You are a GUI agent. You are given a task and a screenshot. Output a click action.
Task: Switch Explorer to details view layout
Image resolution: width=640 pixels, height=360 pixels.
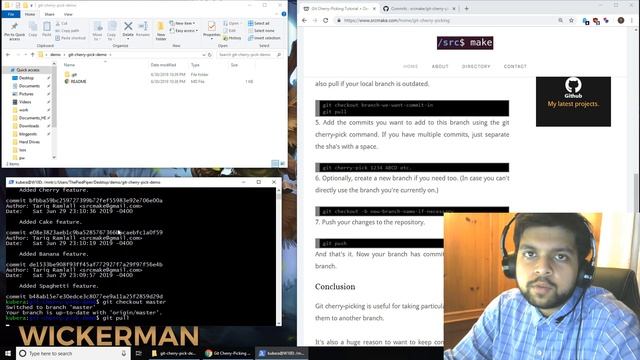click(x=275, y=163)
